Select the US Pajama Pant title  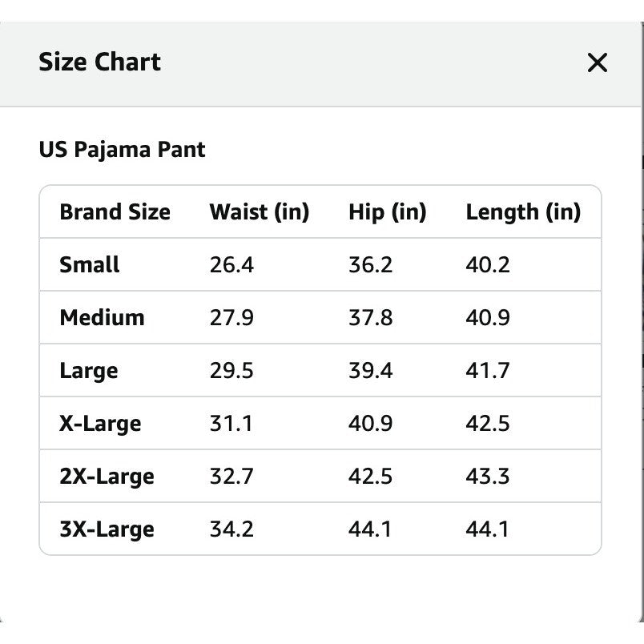pyautogui.click(x=122, y=150)
